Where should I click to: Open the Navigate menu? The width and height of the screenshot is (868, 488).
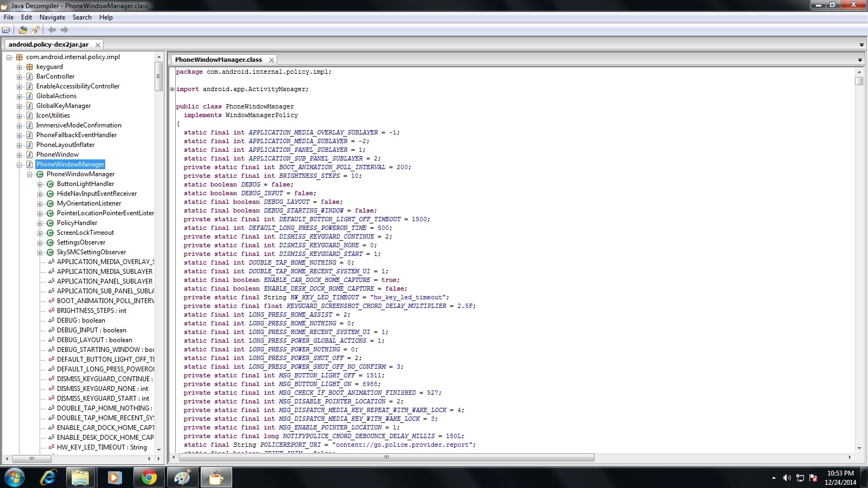52,17
